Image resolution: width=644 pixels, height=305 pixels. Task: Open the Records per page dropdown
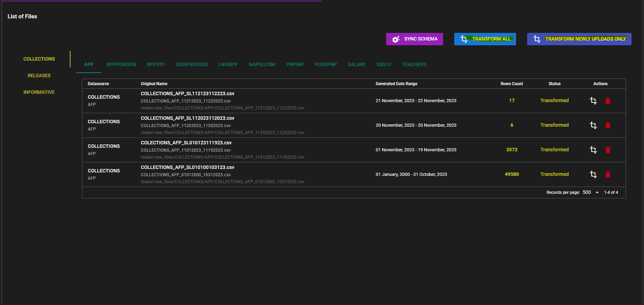(591, 192)
